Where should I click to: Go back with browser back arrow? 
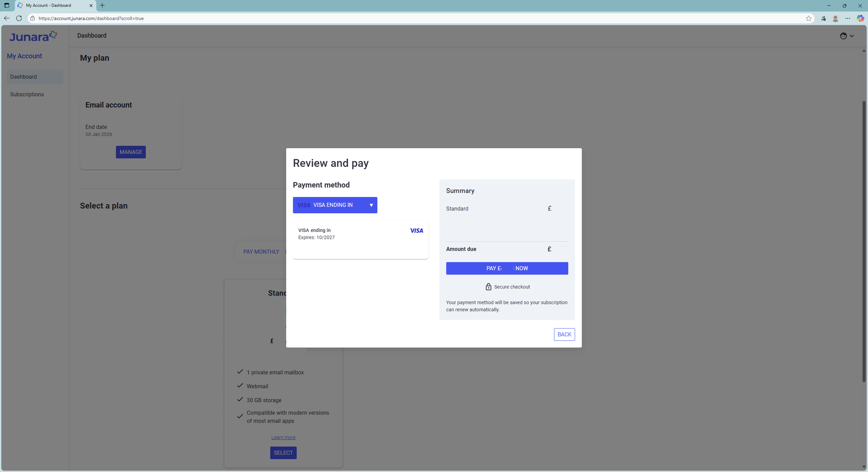pyautogui.click(x=7, y=18)
